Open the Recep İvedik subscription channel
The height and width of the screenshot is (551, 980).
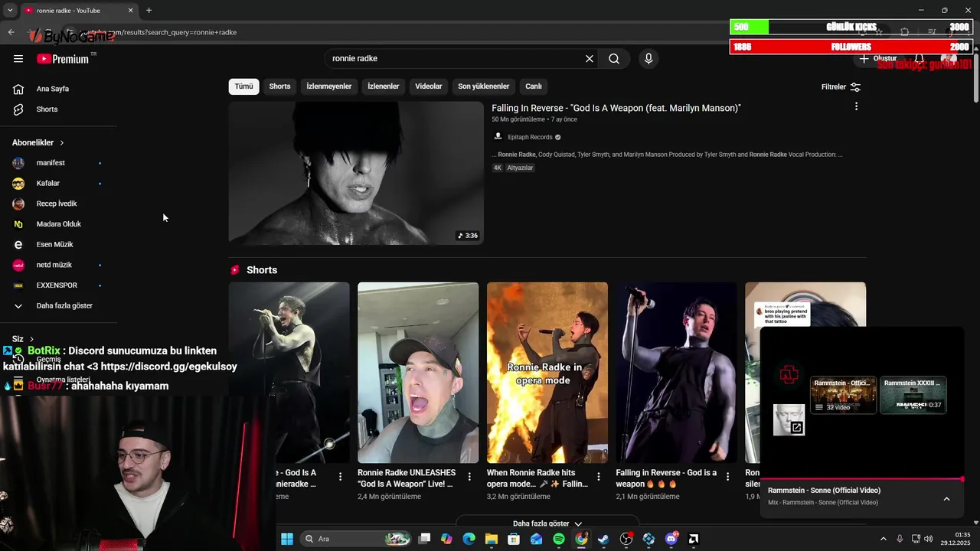(58, 204)
